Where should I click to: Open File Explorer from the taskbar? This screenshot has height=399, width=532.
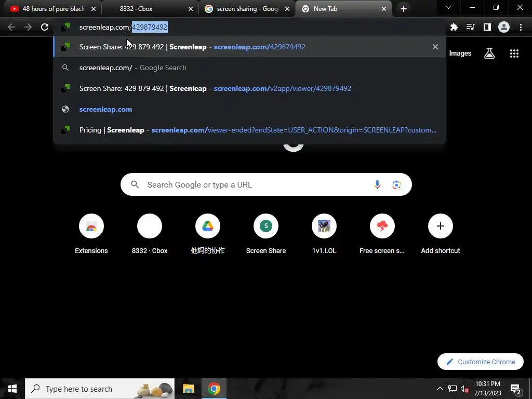tap(188, 389)
